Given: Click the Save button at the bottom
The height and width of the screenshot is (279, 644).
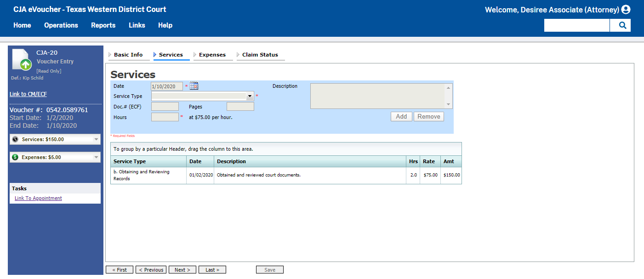Looking at the screenshot, I should point(269,269).
